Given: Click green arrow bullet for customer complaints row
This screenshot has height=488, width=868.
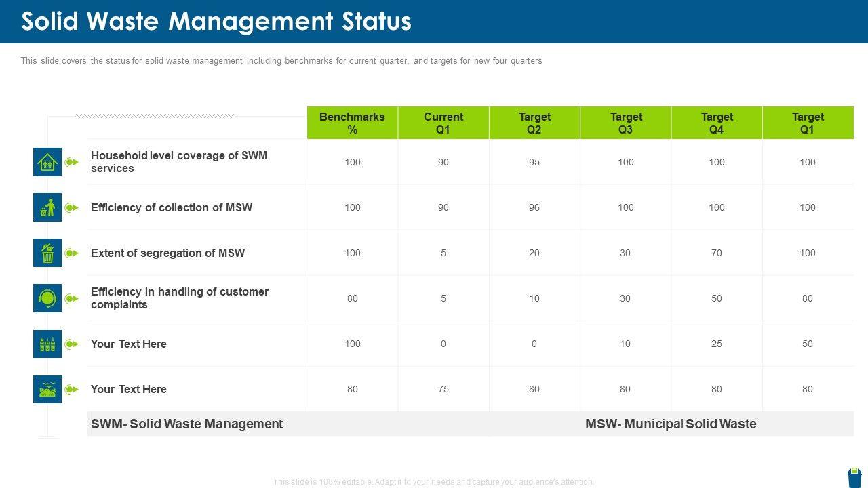Looking at the screenshot, I should click(72, 299).
